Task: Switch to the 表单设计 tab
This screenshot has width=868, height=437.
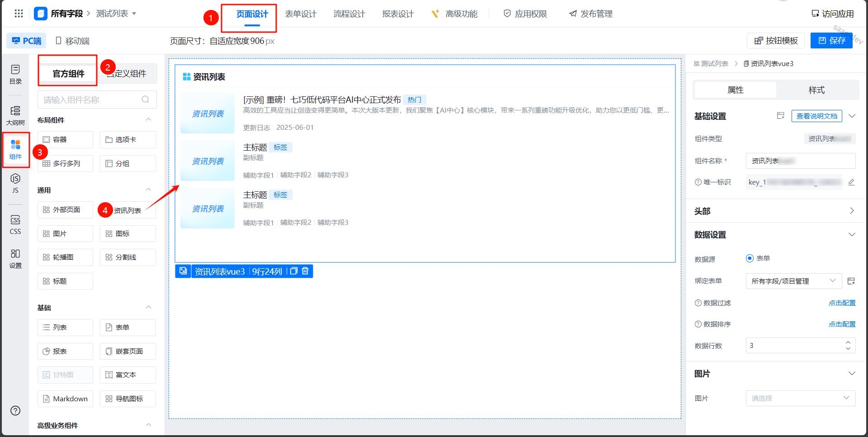Action: tap(301, 14)
